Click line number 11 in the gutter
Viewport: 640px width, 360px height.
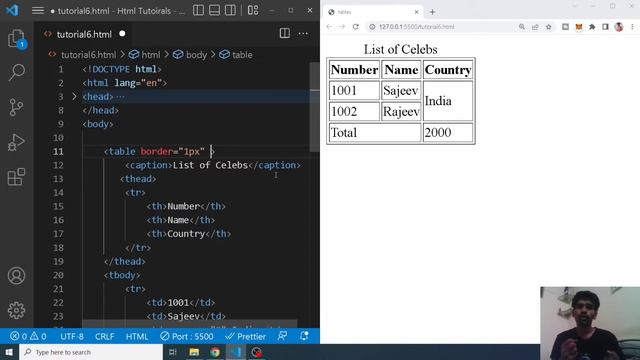pyautogui.click(x=58, y=151)
